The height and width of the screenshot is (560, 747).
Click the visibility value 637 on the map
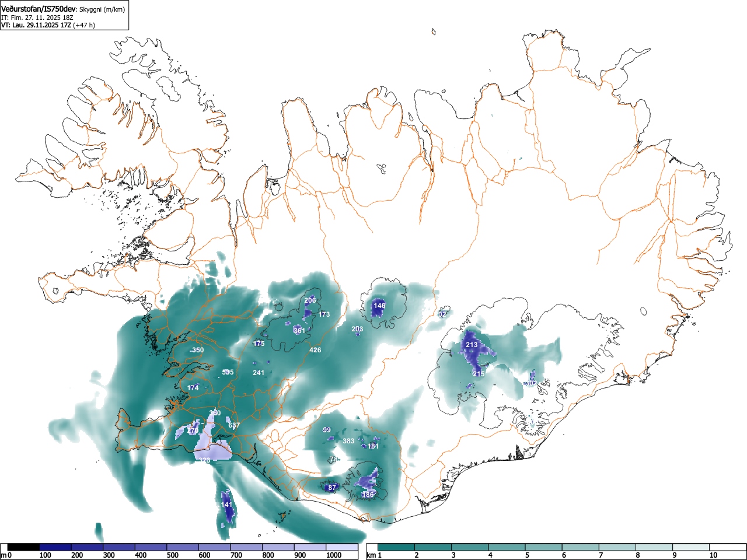point(234,425)
